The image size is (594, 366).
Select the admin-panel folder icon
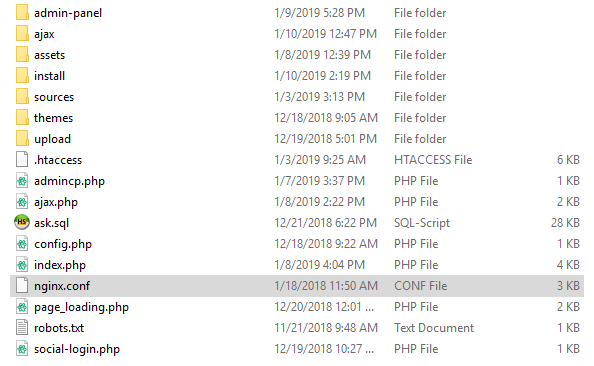pyautogui.click(x=22, y=13)
